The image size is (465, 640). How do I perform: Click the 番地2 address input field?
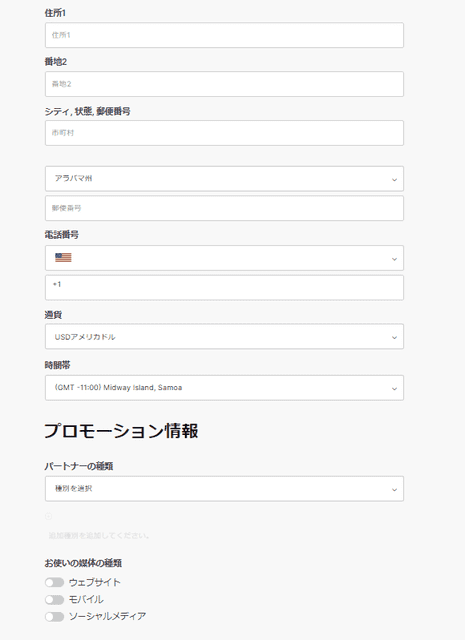(x=224, y=84)
